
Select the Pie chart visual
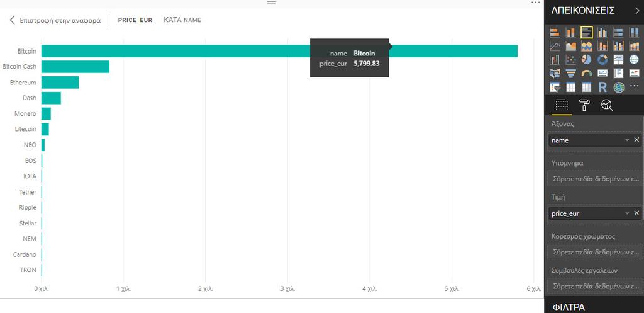click(587, 60)
